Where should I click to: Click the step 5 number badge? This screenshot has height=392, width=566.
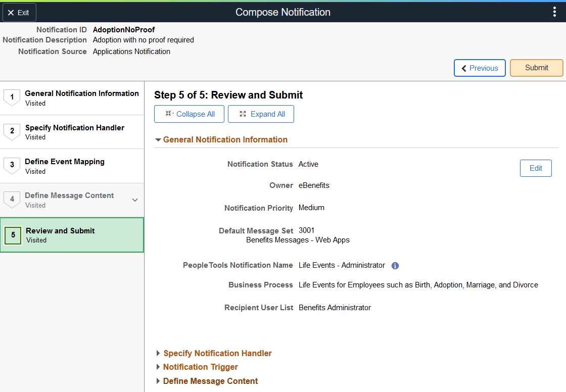[13, 235]
